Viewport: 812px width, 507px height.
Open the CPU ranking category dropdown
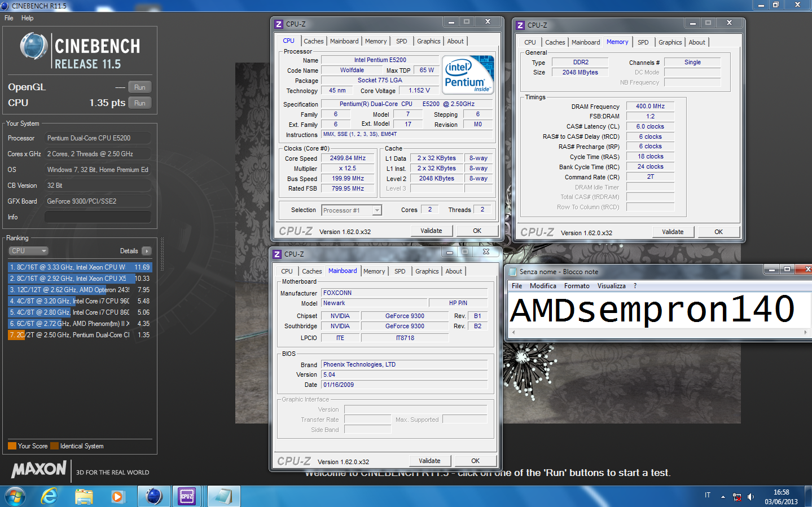click(x=28, y=251)
